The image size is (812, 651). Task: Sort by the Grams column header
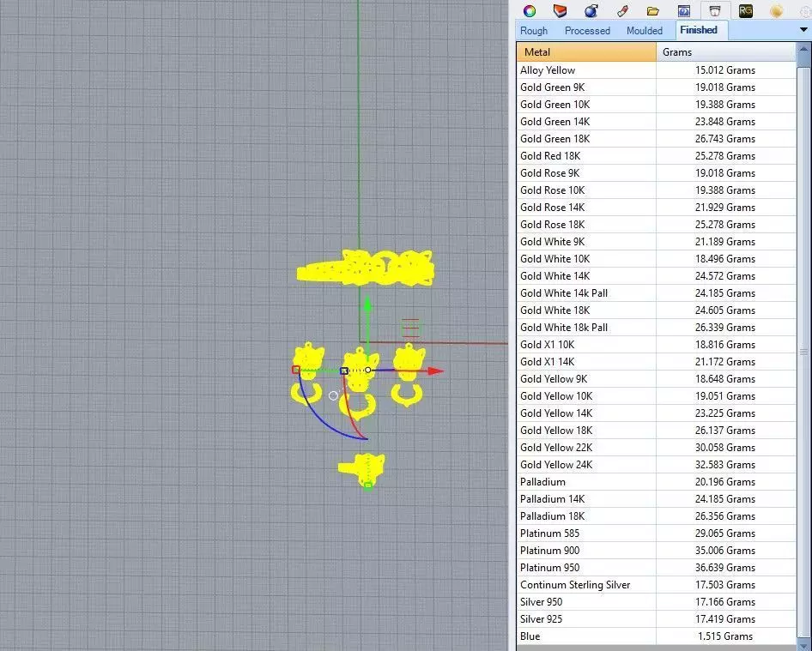[x=725, y=51]
